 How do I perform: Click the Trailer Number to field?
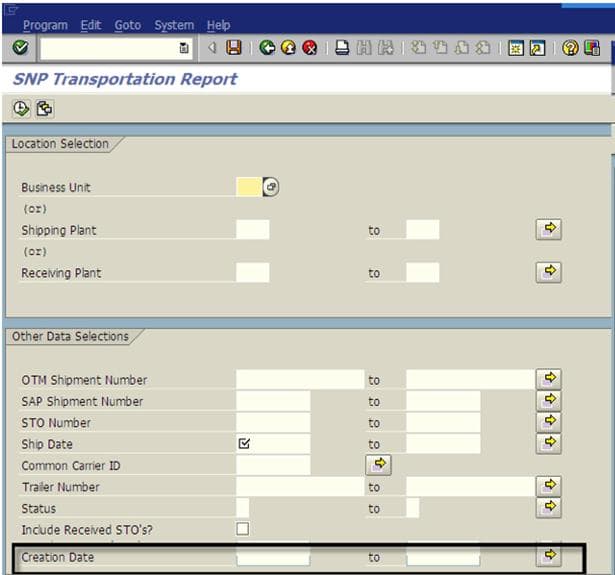click(x=471, y=486)
